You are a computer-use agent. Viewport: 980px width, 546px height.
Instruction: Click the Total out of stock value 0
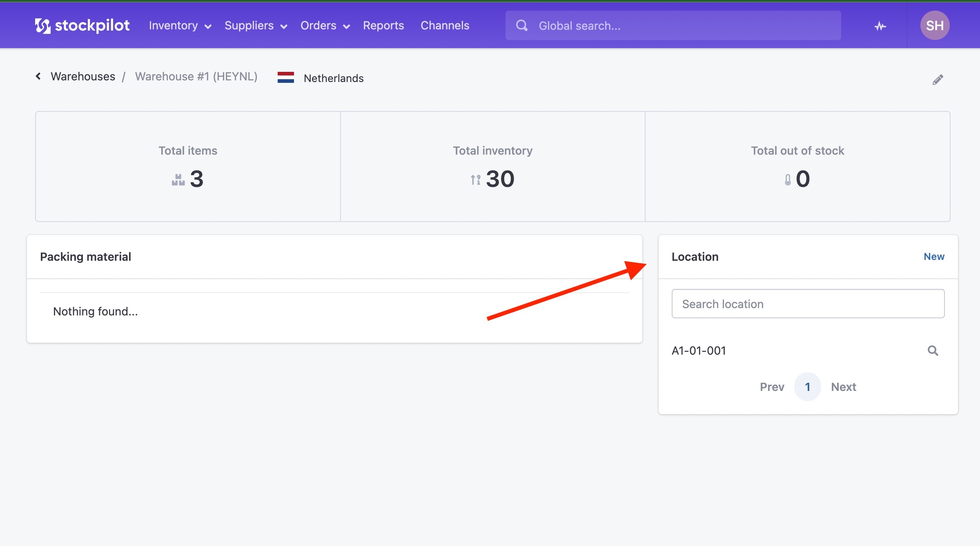[803, 179]
